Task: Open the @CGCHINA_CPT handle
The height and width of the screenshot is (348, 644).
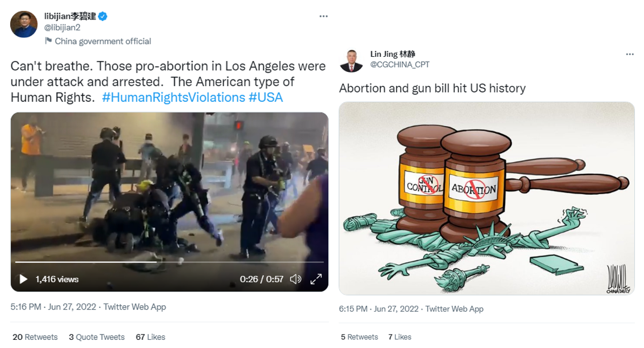Action: 400,64
